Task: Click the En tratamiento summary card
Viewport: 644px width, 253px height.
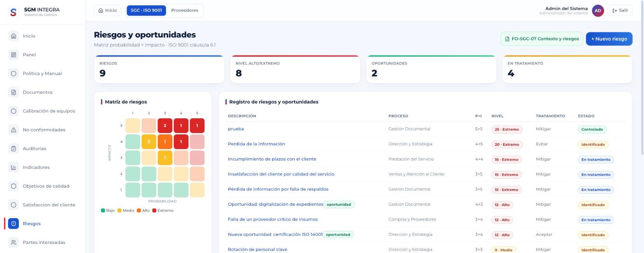Action: click(x=567, y=69)
